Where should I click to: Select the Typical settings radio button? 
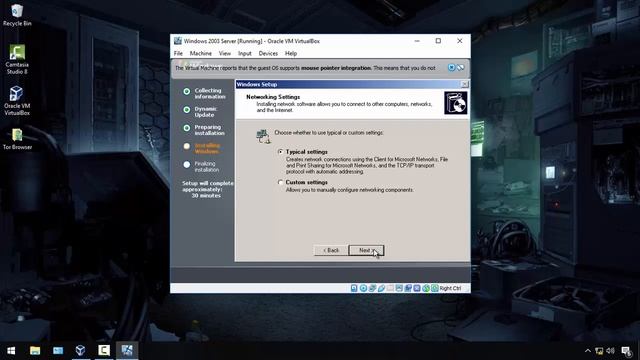coord(280,151)
